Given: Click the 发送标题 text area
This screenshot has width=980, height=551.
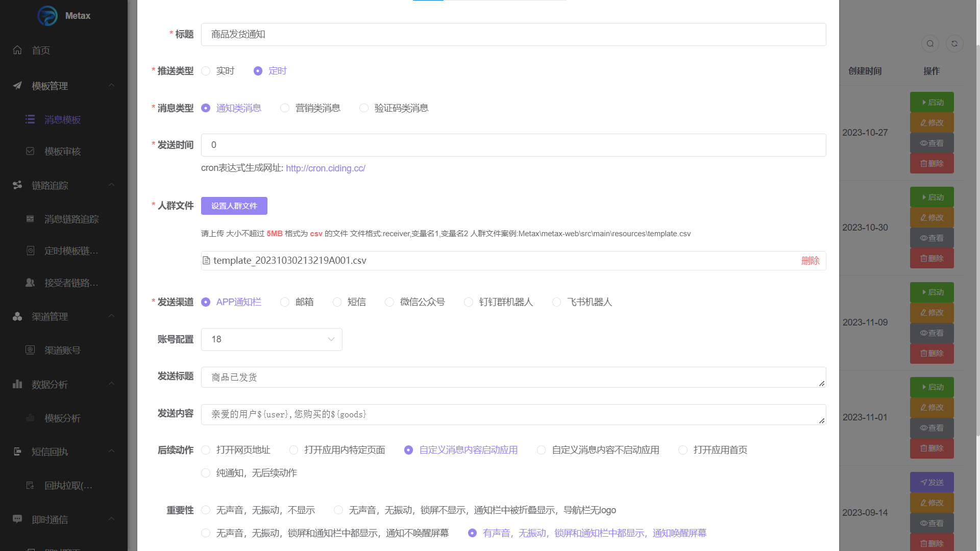Looking at the screenshot, I should (x=513, y=377).
